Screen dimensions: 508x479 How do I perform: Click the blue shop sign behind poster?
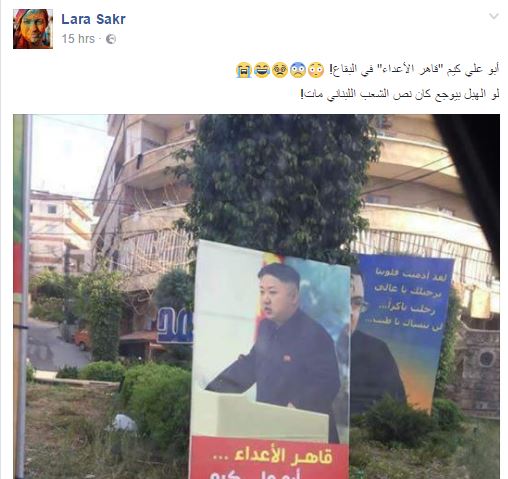click(x=175, y=326)
